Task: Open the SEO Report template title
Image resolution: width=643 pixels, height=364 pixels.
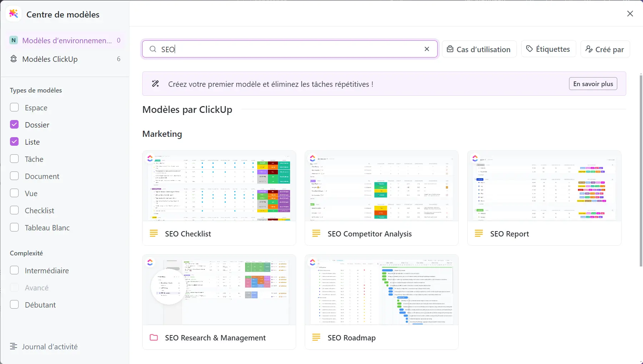Action: pos(509,234)
